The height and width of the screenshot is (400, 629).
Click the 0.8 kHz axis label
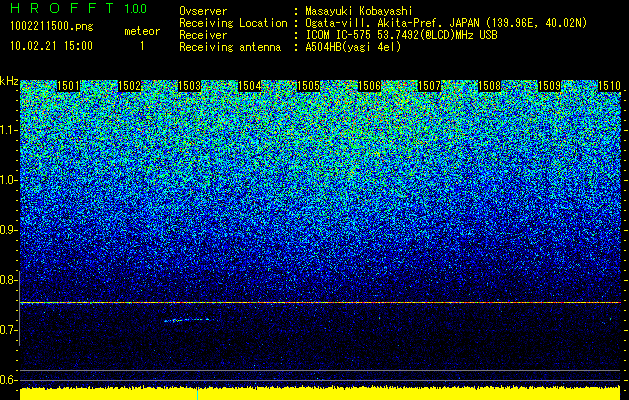click(8, 280)
